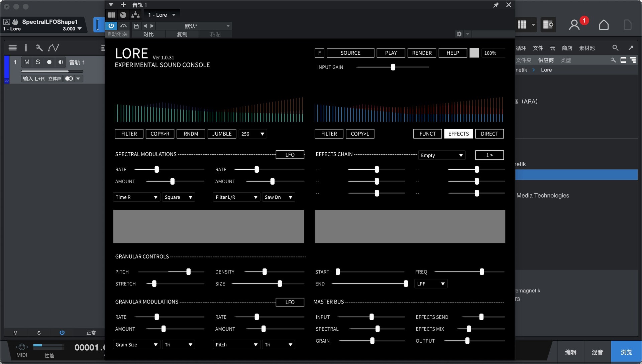The image size is (642, 364).
Task: Open the user account icon with notification
Action: (x=574, y=25)
